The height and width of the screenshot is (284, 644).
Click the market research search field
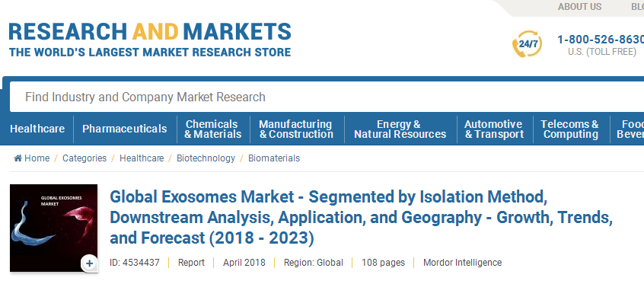pos(327,97)
